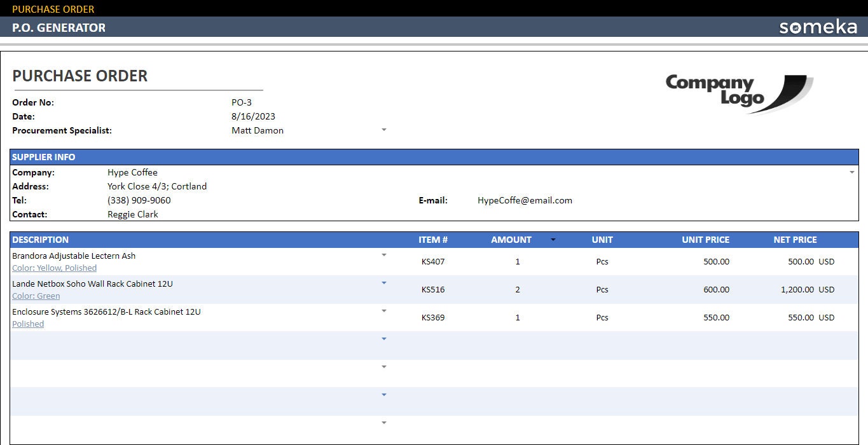The width and height of the screenshot is (868, 445).
Task: Click the sort arrow on the AMOUNT header
Action: pos(553,240)
